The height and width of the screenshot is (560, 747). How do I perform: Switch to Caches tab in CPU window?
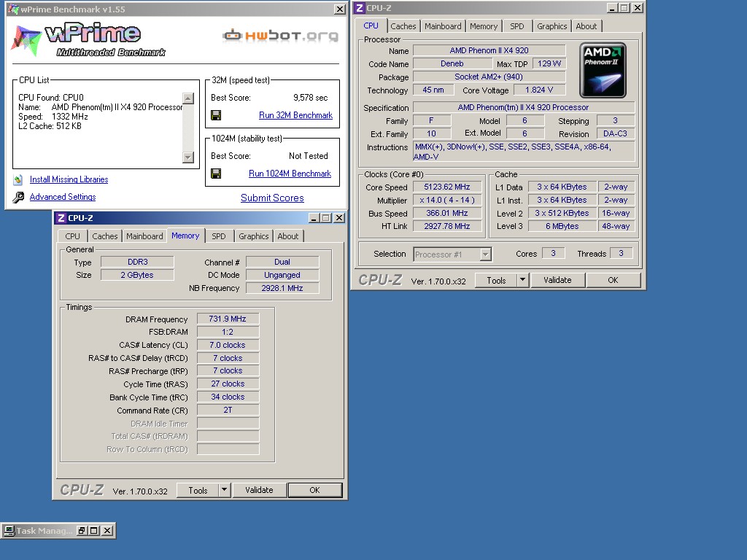click(x=403, y=26)
